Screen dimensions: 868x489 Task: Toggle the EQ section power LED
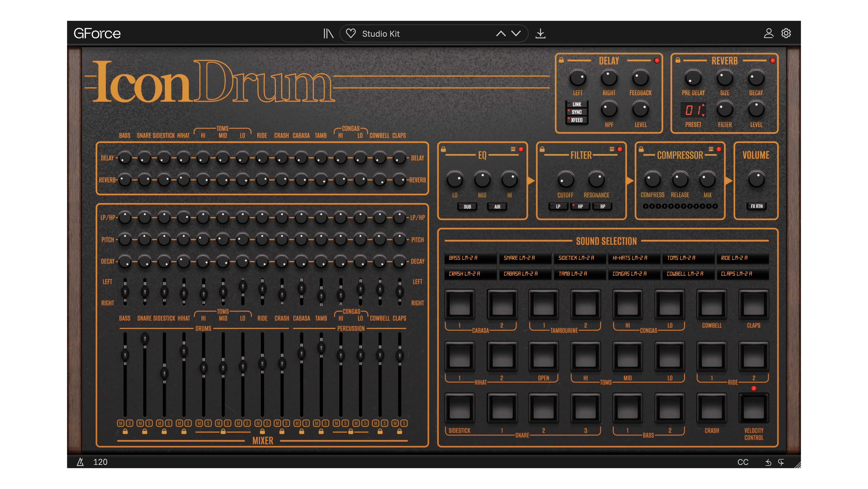[521, 149]
